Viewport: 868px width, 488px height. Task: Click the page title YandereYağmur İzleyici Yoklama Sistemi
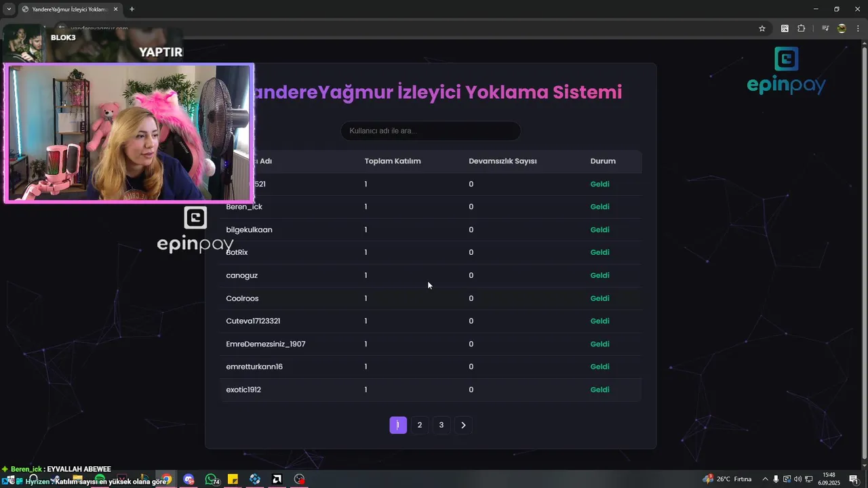click(x=435, y=92)
